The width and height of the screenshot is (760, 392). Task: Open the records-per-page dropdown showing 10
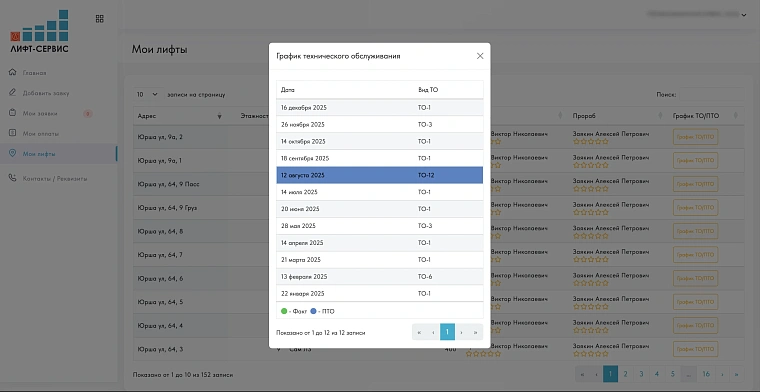tap(148, 94)
